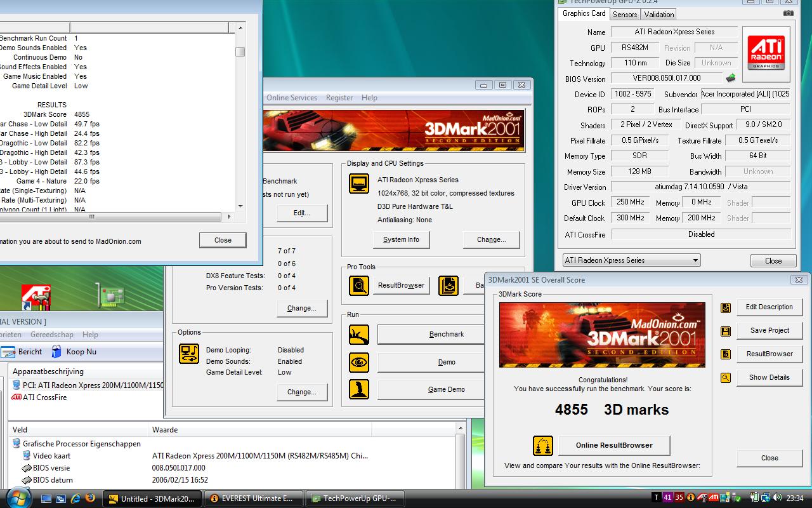Click the Edit button in 3DMark

302,213
